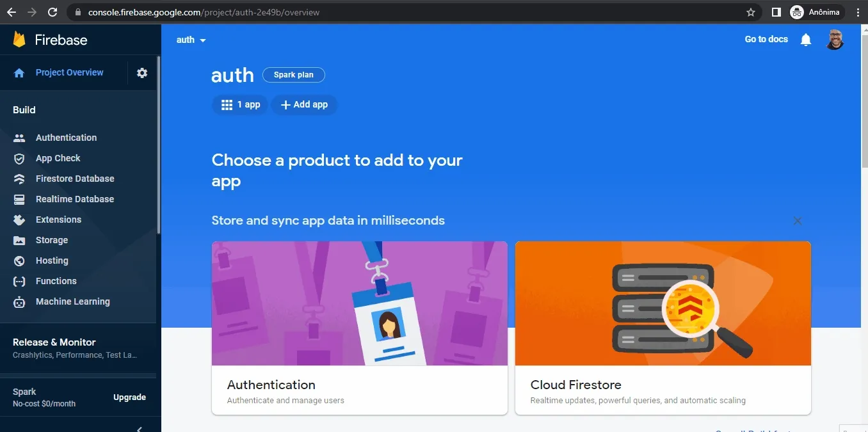Click the 1 app button

coord(240,105)
